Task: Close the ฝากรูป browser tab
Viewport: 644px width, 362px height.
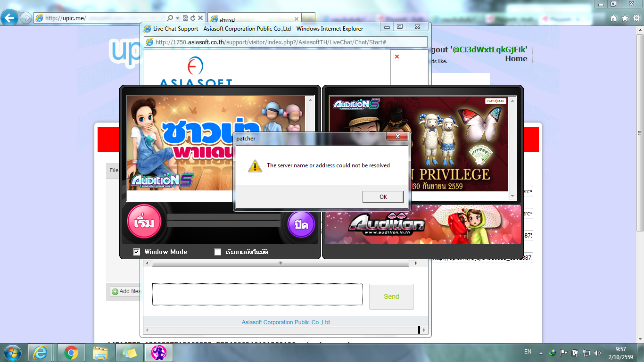Action: pyautogui.click(x=297, y=19)
